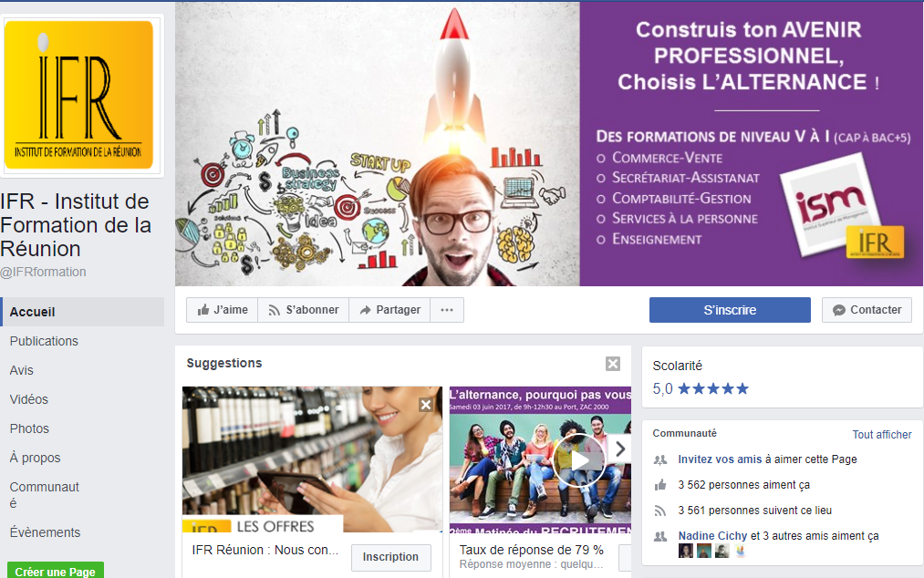Click the Invitez vos amis link
The height and width of the screenshot is (578, 924).
click(720, 459)
